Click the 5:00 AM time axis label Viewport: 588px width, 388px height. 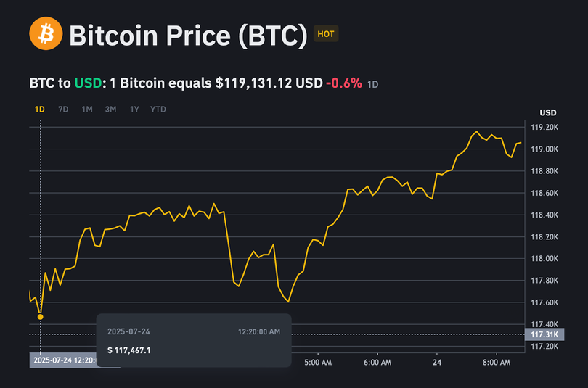tap(318, 361)
